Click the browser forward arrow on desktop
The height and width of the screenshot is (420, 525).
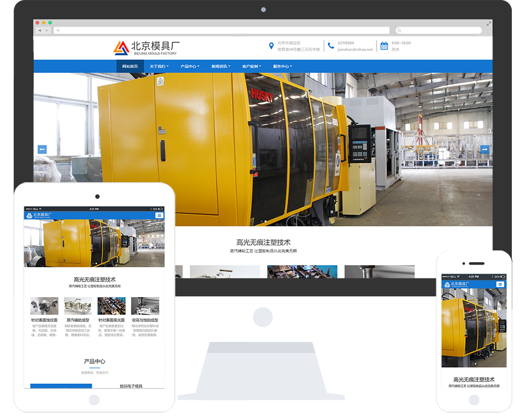click(47, 30)
